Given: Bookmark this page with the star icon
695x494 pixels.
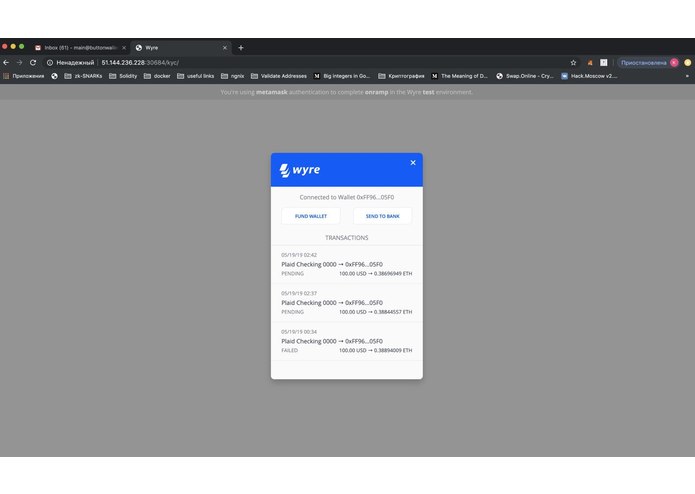Looking at the screenshot, I should (573, 62).
